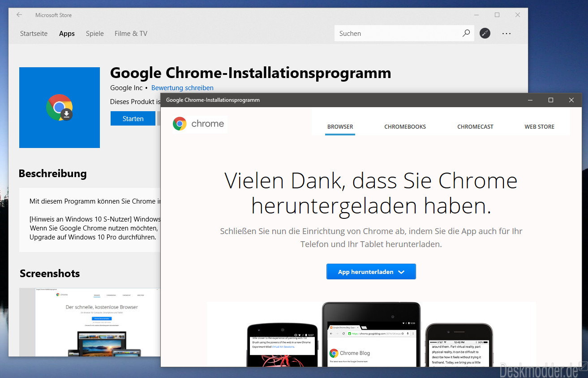Close the Chrome-Installationsprogramm window
588x378 pixels.
pos(571,100)
